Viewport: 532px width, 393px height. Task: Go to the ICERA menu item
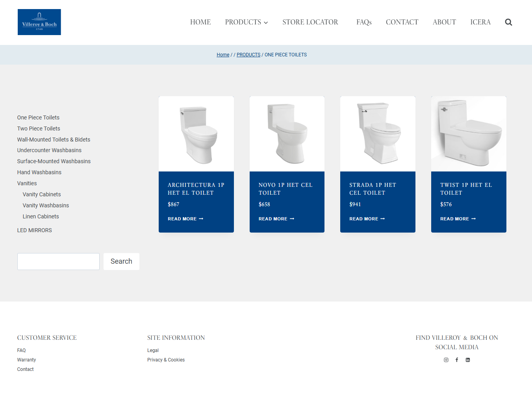(480, 22)
